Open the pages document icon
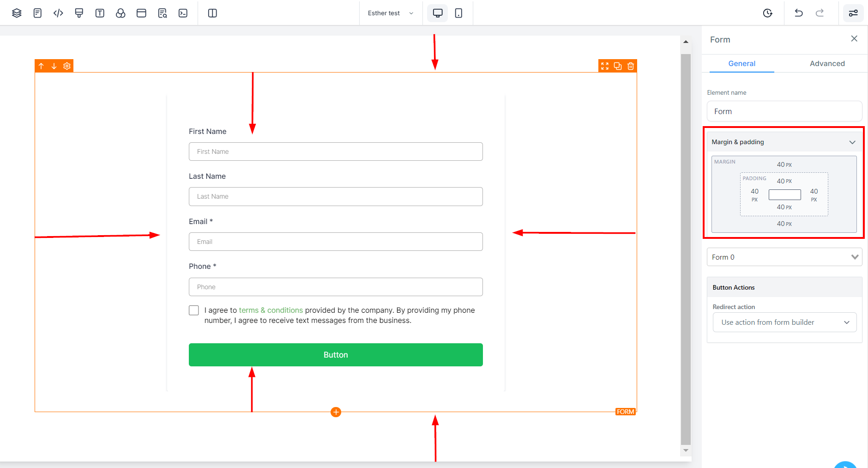This screenshot has height=468, width=868. point(37,13)
